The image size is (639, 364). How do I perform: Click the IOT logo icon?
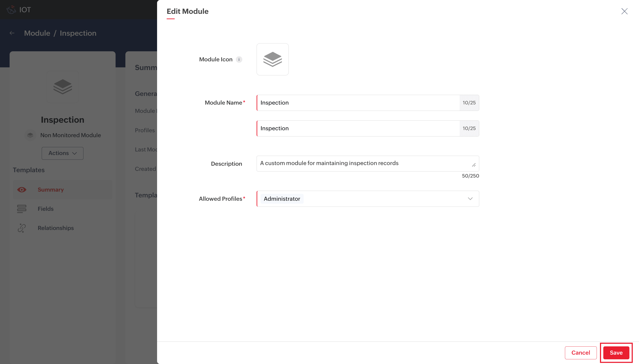(11, 10)
